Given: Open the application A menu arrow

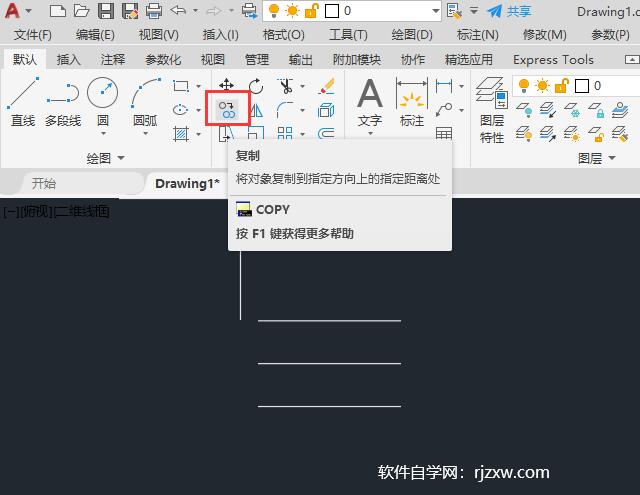Looking at the screenshot, I should pos(29,11).
